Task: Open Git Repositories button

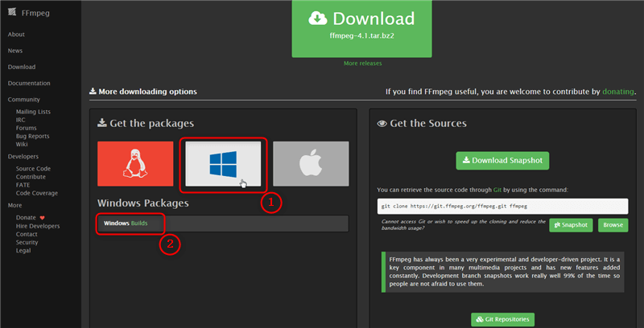Action: tap(502, 319)
